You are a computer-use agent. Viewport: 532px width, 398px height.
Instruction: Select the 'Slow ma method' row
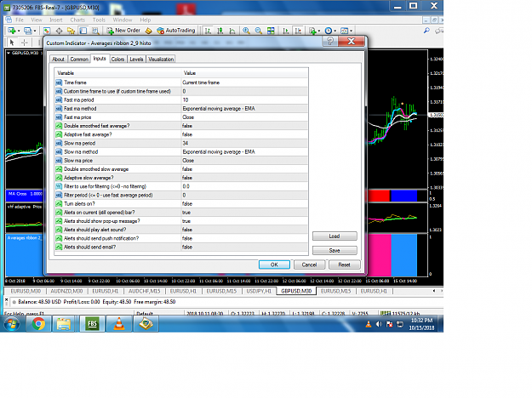coord(181,152)
